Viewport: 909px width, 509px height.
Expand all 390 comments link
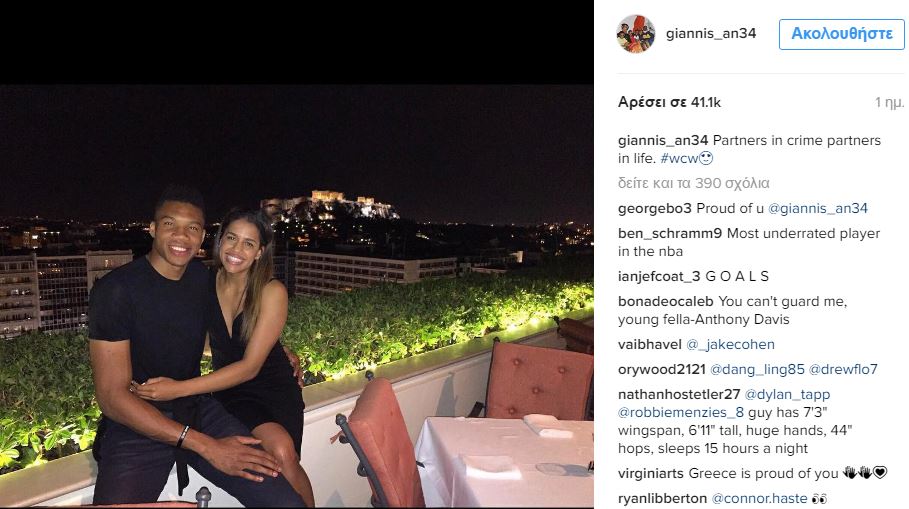click(x=693, y=183)
